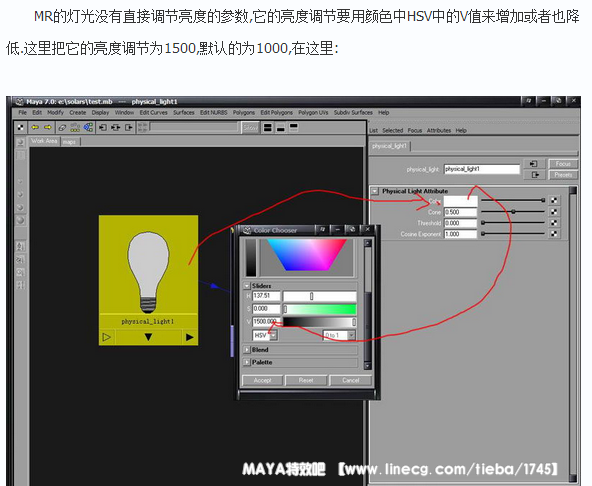592x486 pixels.
Task: Click the Cancel button in Color Chooser
Action: pyautogui.click(x=350, y=380)
